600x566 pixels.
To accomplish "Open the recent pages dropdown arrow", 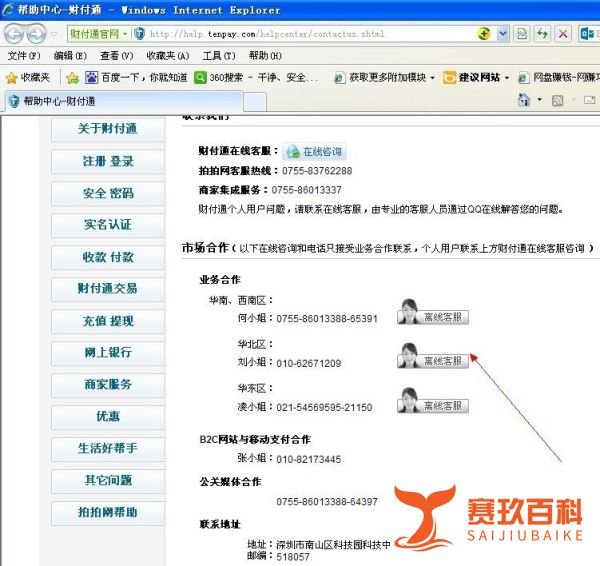I will point(54,34).
